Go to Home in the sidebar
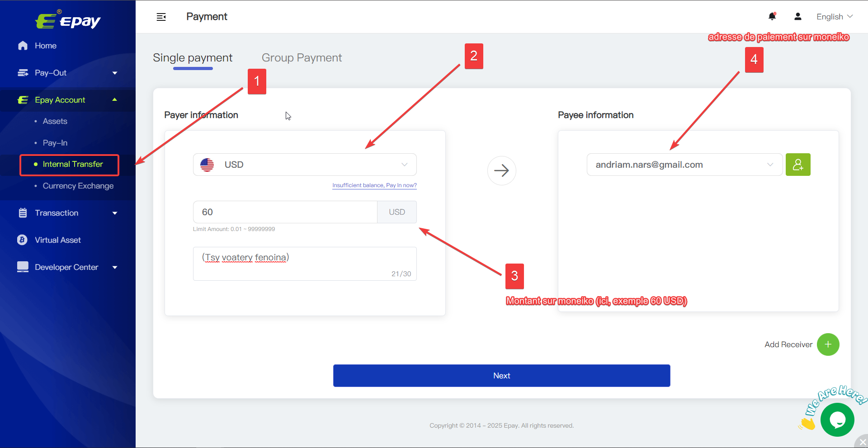This screenshot has height=448, width=868. [x=46, y=46]
